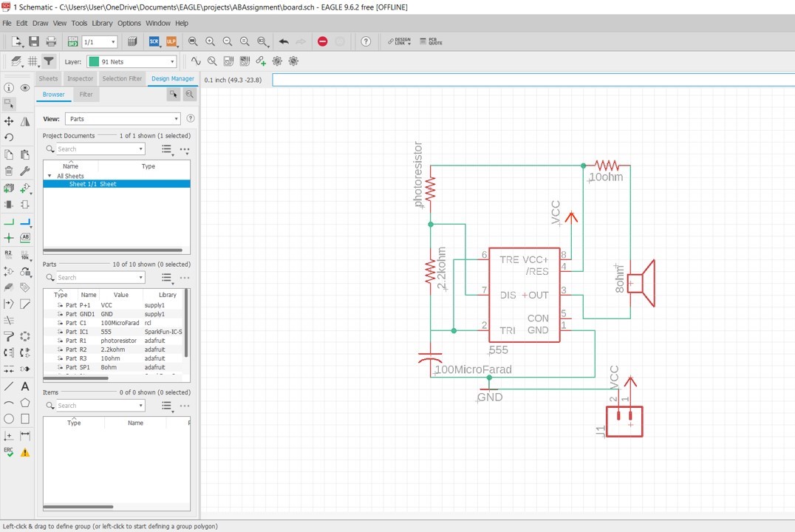Toggle the selection filter funnel icon

[x=49, y=61]
